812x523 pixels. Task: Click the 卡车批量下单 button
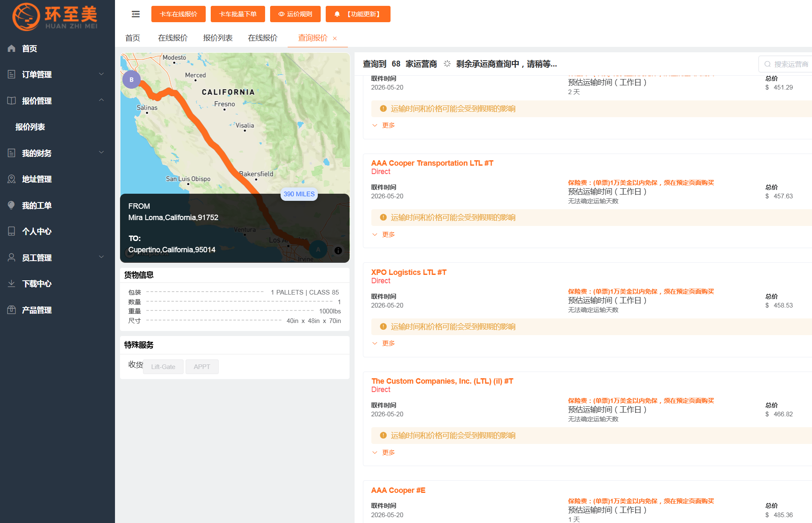(x=238, y=14)
